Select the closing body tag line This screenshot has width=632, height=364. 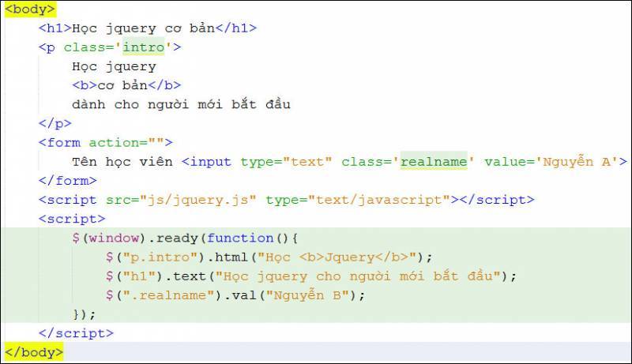pyautogui.click(x=34, y=352)
